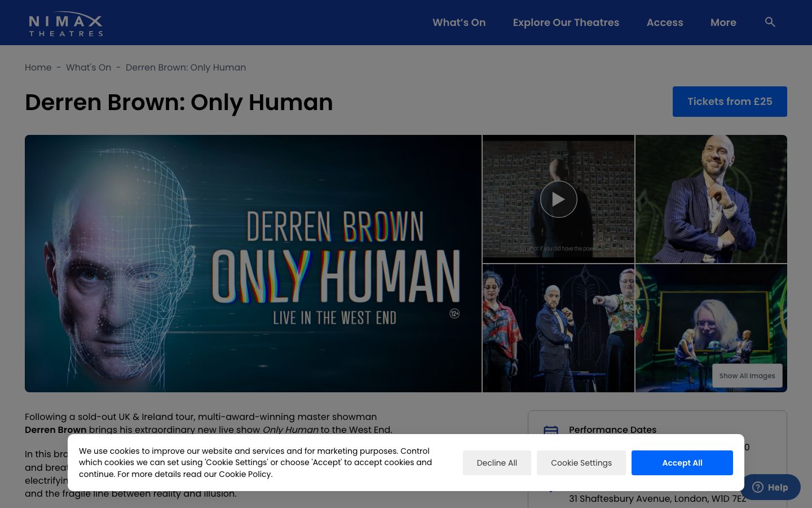The width and height of the screenshot is (812, 508).
Task: Open stage photo with large screen projection
Action: click(711, 328)
